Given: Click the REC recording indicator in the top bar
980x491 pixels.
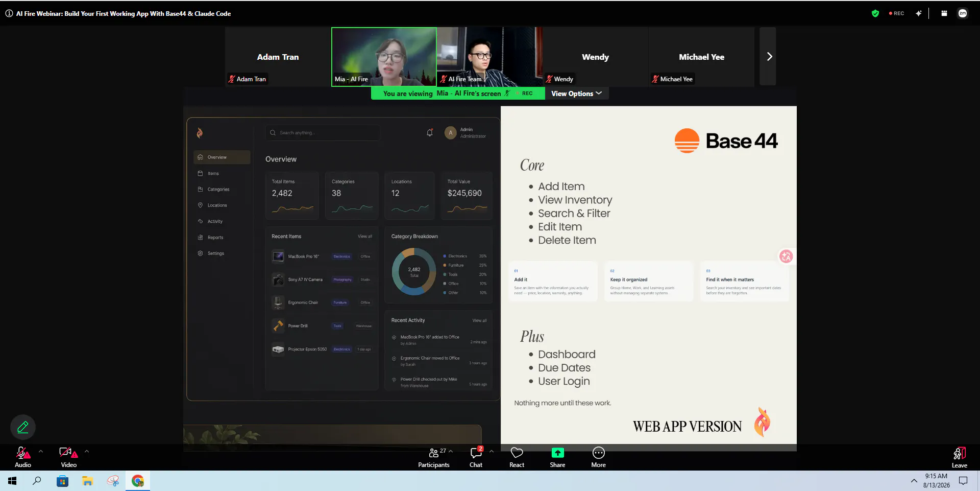Looking at the screenshot, I should (x=896, y=14).
